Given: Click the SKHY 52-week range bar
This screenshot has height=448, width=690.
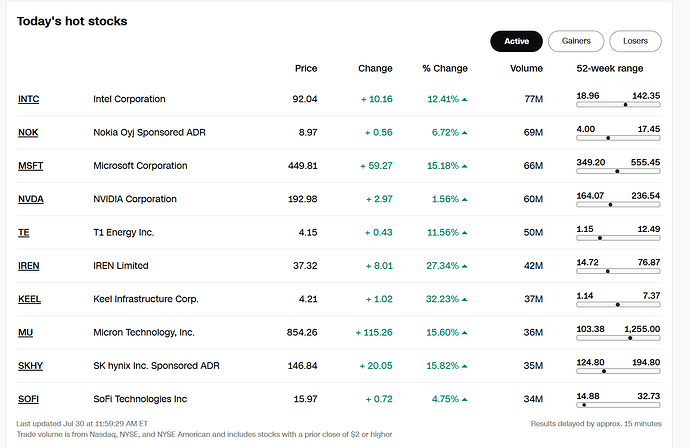Looking at the screenshot, I should 618,371.
